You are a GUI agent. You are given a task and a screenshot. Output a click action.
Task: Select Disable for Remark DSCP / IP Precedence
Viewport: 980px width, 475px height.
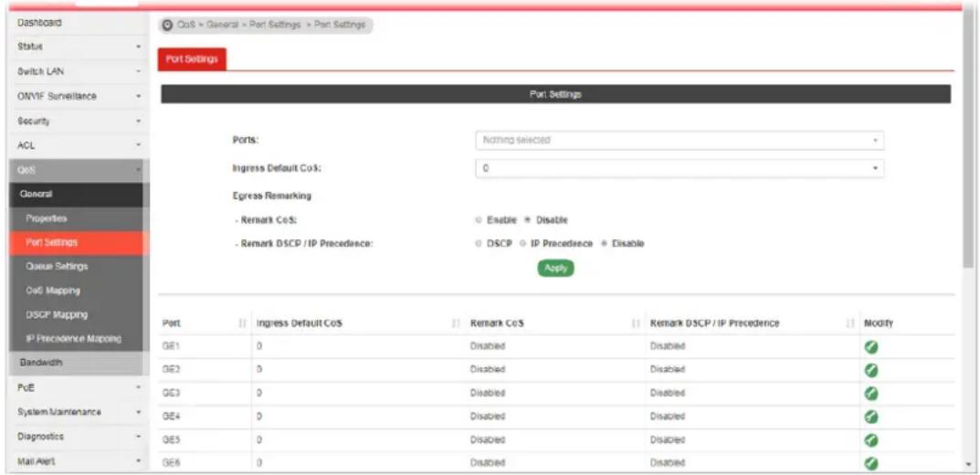click(604, 243)
